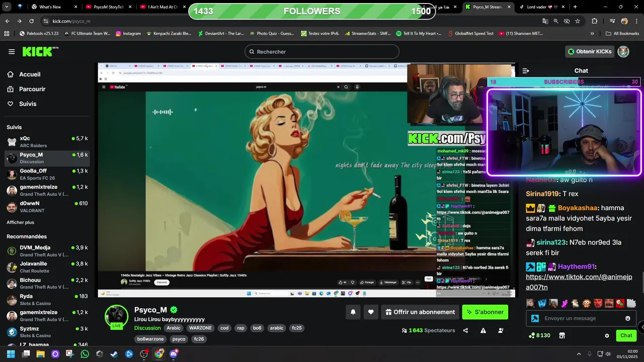Send message with green Chat button
Viewport: 644px width, 362px height.
click(626, 335)
